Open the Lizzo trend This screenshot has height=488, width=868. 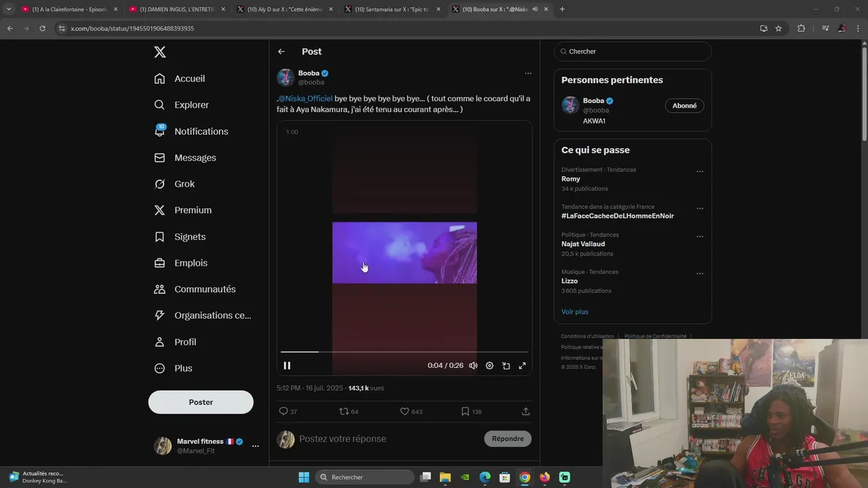[x=570, y=281]
